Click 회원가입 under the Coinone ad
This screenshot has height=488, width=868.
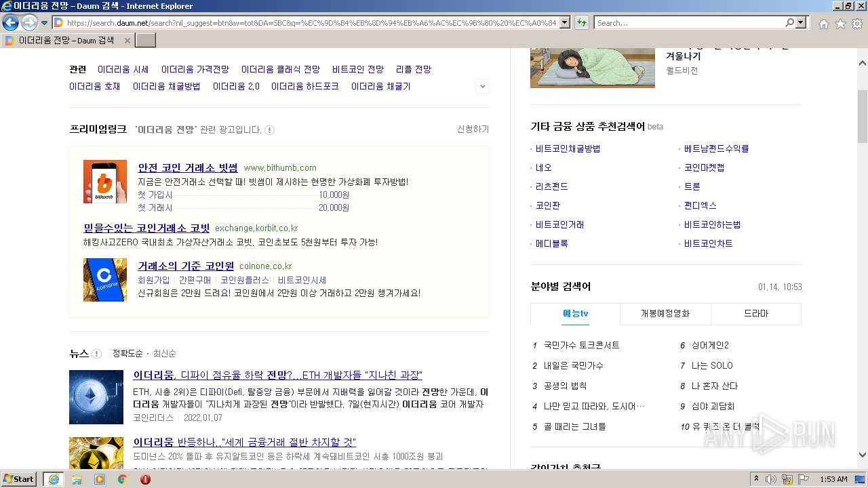[154, 280]
